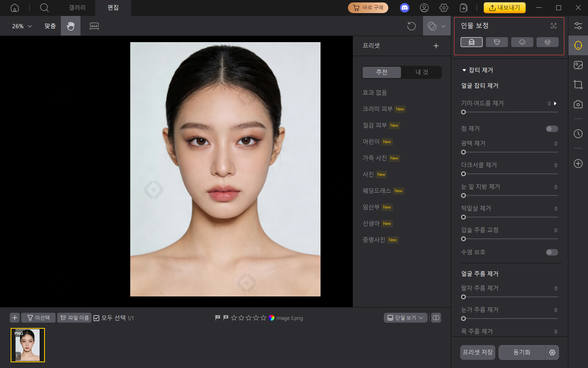
Task: Enable the 점 제거 toggle
Action: pyautogui.click(x=552, y=128)
